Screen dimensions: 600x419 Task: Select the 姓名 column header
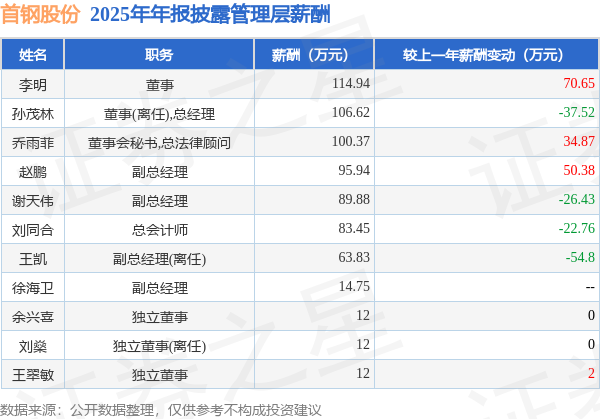tap(33, 55)
